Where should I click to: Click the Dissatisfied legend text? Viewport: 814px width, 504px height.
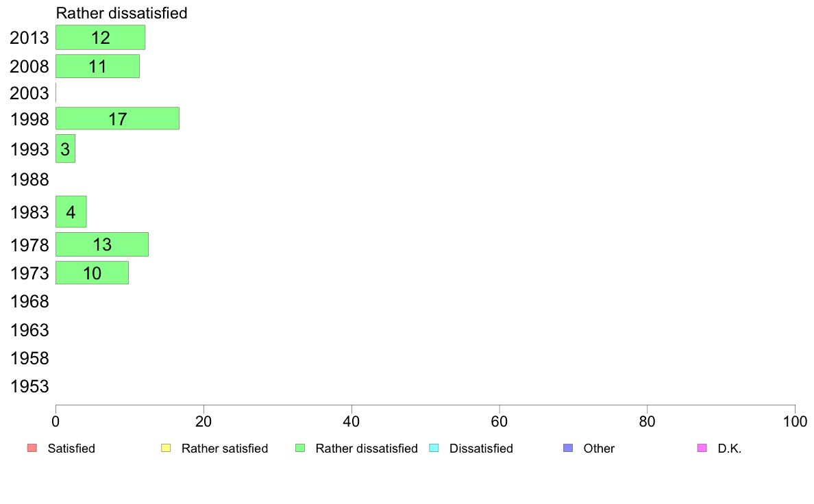pos(481,449)
